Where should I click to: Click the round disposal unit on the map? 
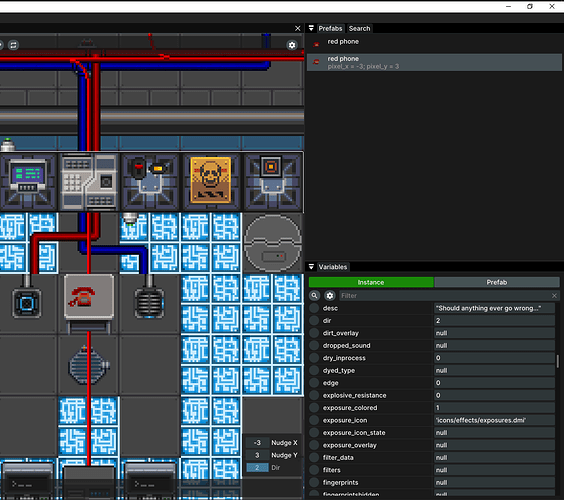[273, 243]
